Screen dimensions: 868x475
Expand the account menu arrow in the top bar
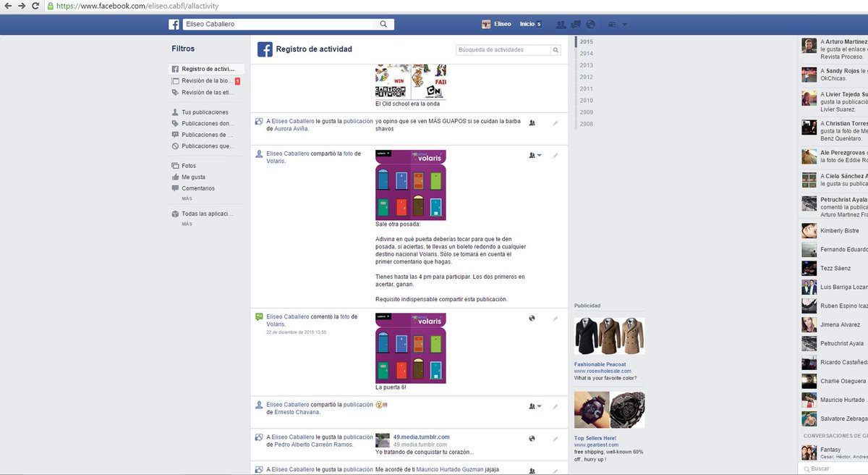pos(625,25)
